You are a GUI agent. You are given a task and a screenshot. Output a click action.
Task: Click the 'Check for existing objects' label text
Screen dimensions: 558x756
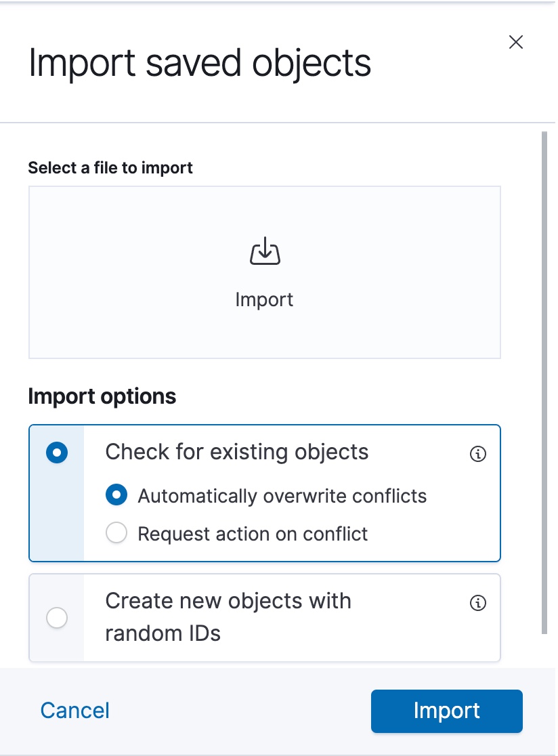(237, 453)
